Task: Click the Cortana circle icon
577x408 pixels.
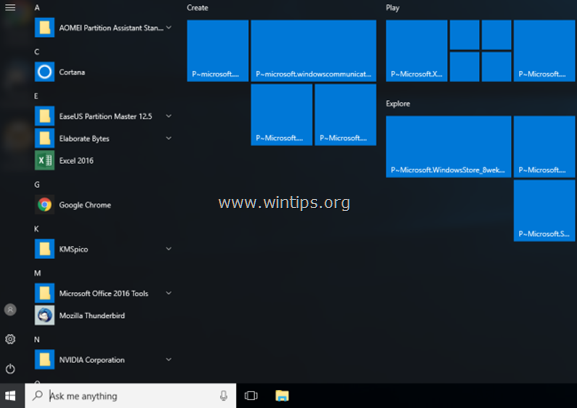Action: coord(45,72)
